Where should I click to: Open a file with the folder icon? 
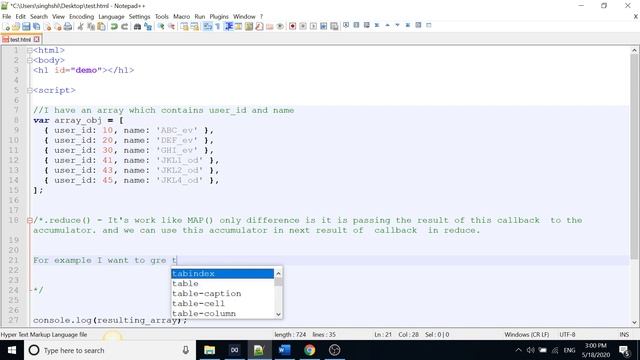pos(16,27)
